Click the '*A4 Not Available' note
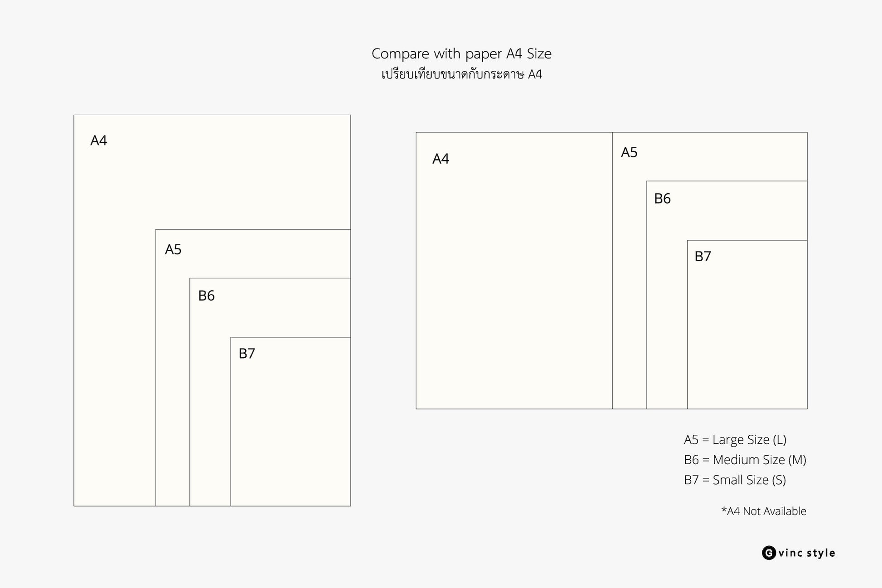This screenshot has height=588, width=882. tap(764, 511)
